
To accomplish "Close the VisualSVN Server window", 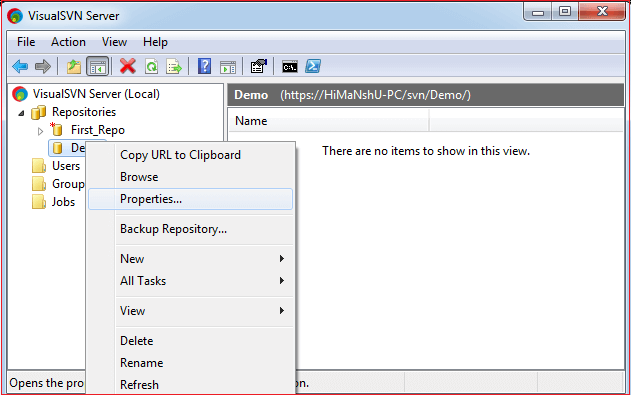I will click(602, 11).
